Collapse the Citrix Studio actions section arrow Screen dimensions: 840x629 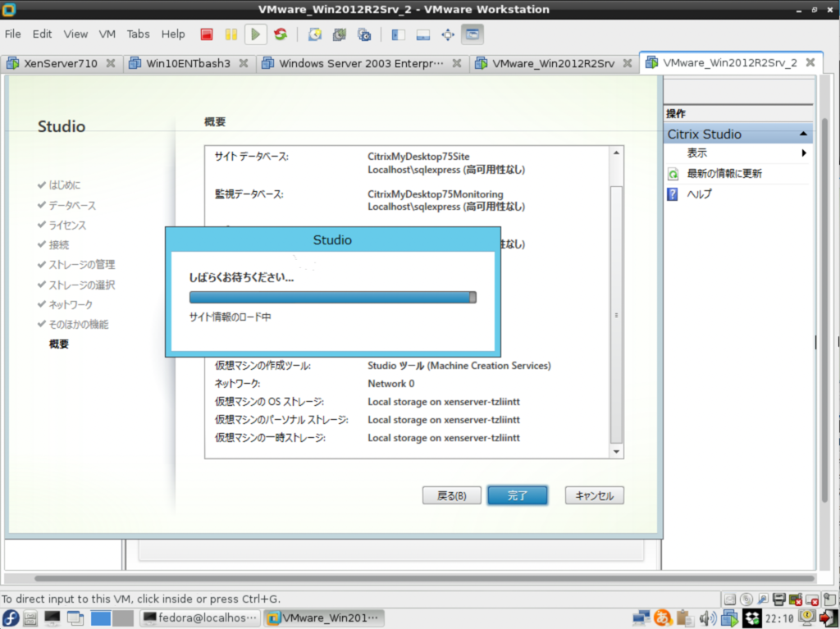coord(803,134)
